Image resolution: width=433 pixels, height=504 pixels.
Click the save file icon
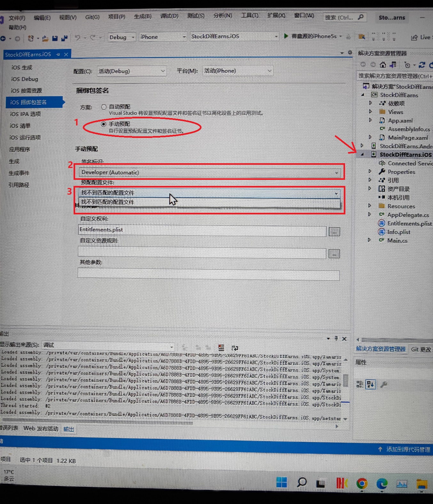click(x=55, y=38)
